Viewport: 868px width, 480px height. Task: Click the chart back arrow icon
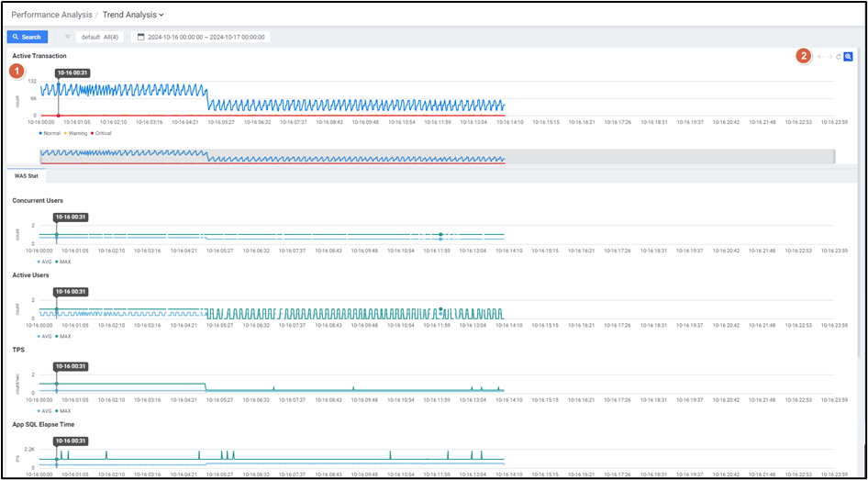pyautogui.click(x=819, y=57)
